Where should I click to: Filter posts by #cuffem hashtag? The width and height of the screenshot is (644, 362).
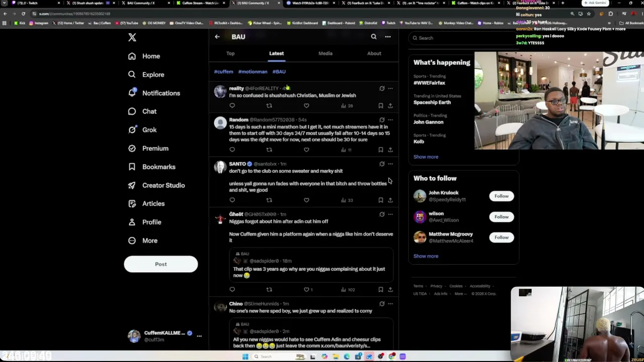click(224, 72)
